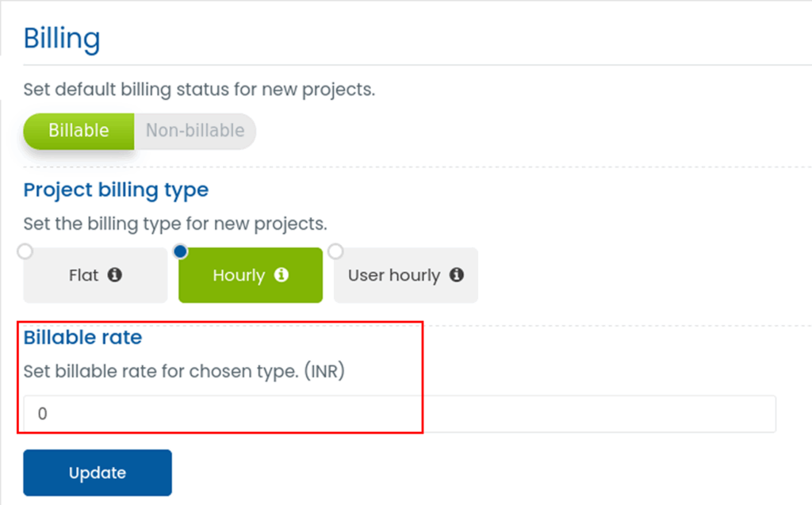Viewport: 812px width, 505px height.
Task: Switch default billing status to Billable
Action: click(x=79, y=131)
